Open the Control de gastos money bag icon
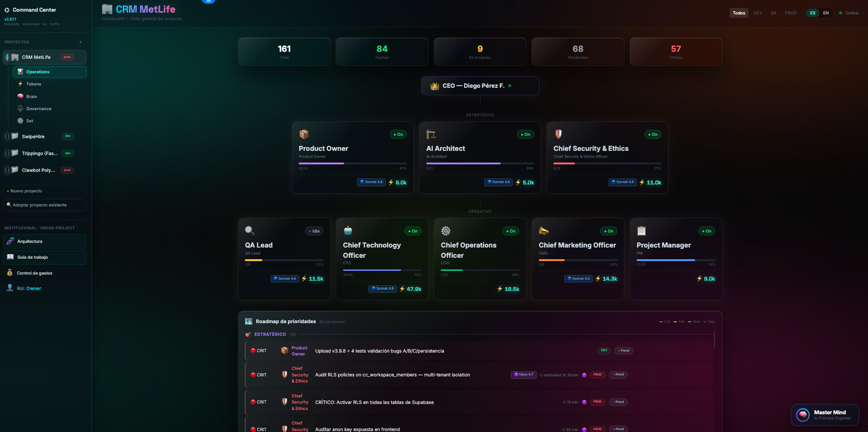Viewport: 868px width, 432px height. pos(10,273)
